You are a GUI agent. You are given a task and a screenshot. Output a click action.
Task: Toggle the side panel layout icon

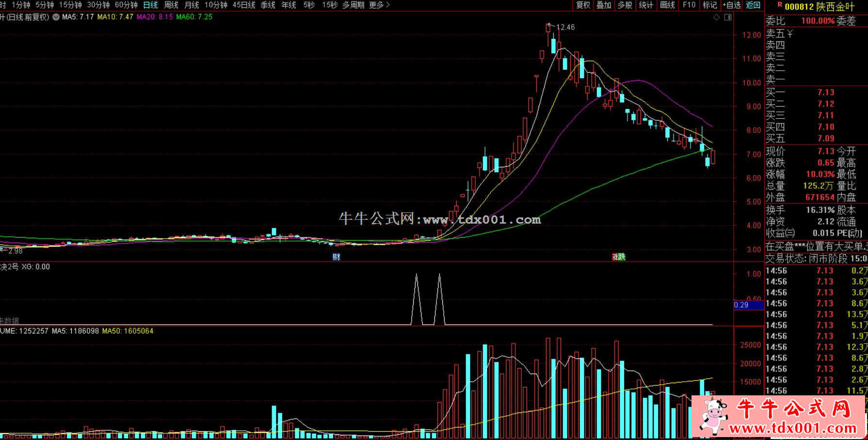pyautogui.click(x=728, y=17)
